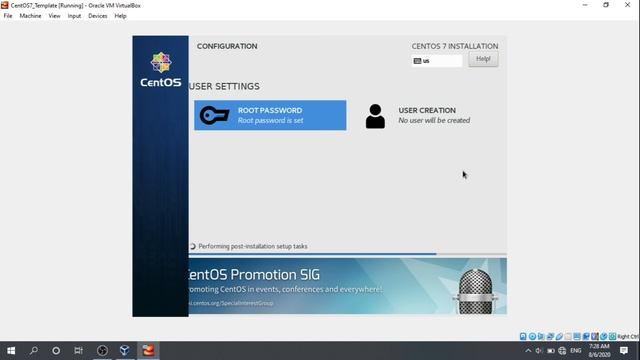Click the installation progress bar
Screen dimensions: 640x360
(348, 254)
